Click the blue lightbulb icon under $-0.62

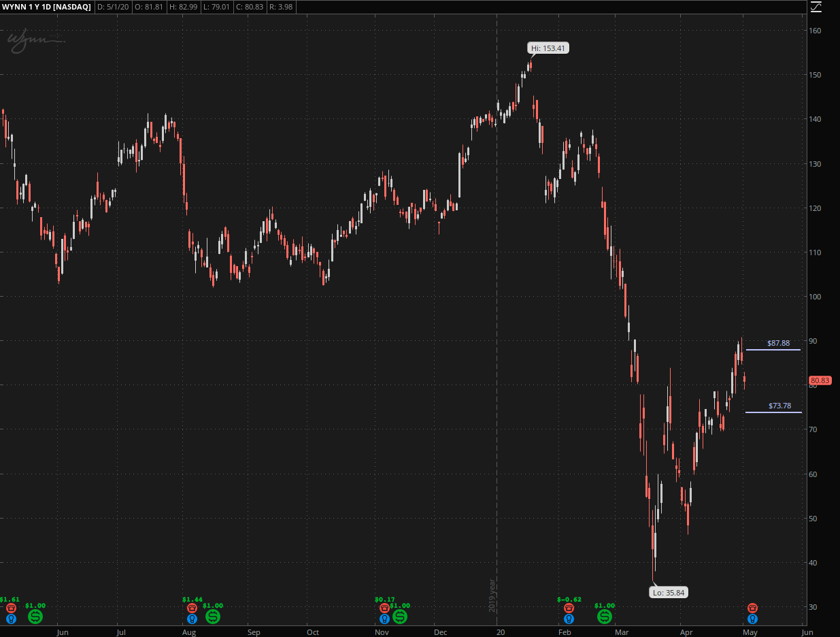(569, 619)
